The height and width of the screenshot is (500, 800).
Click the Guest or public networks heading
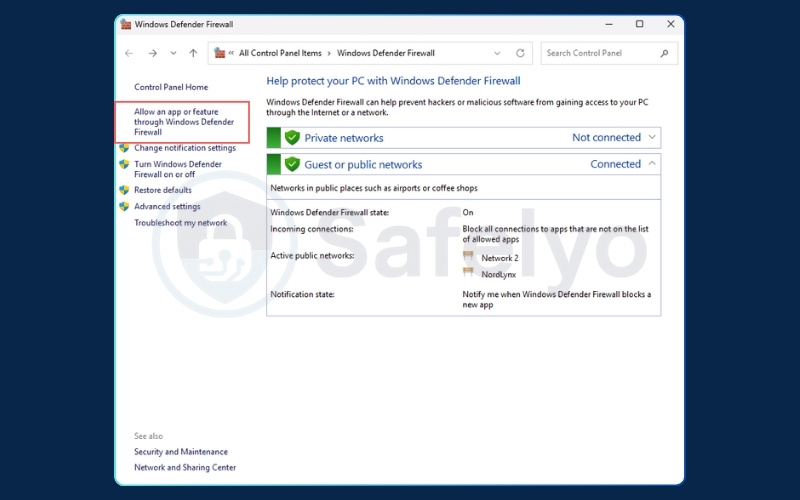click(363, 164)
